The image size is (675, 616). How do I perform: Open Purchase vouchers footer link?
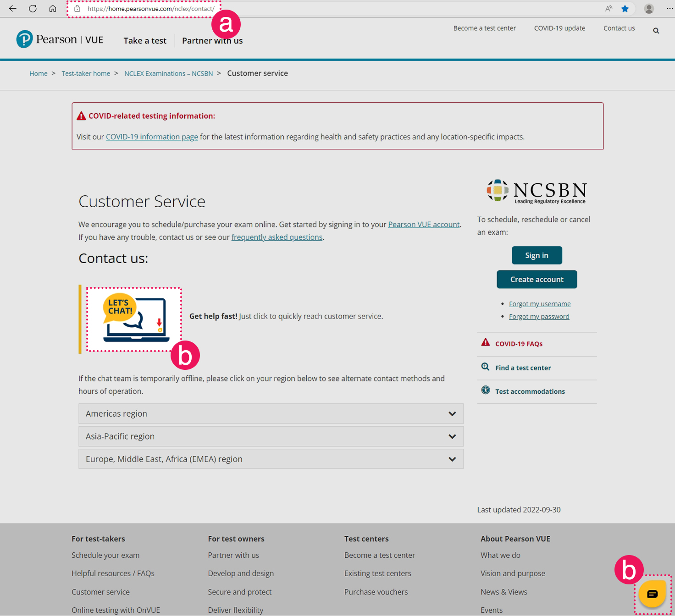(376, 592)
